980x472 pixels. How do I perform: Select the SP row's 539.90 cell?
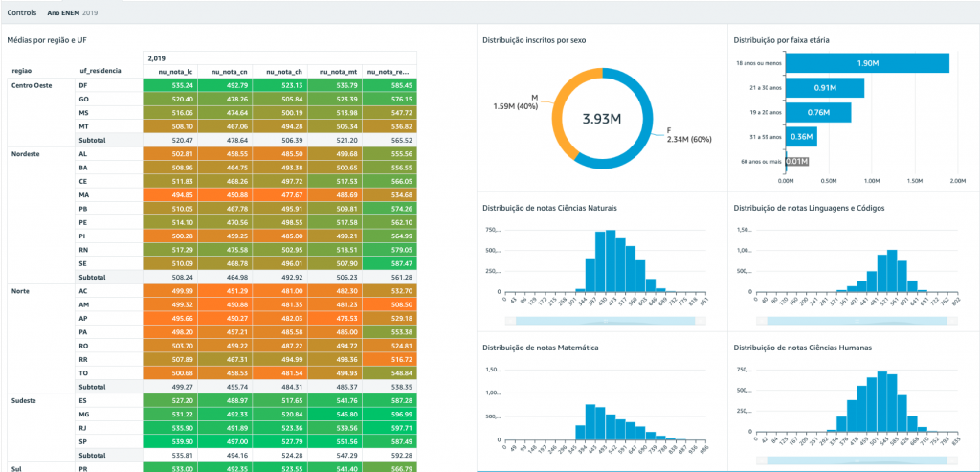point(170,441)
